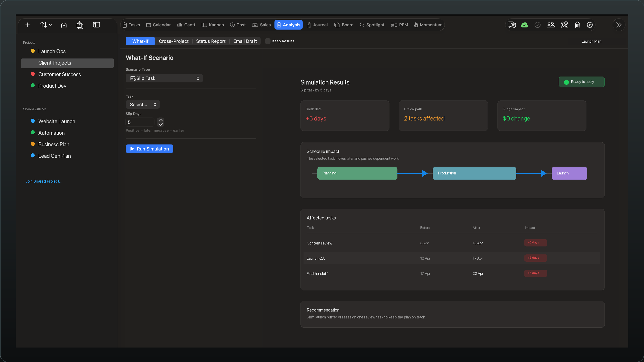The height and width of the screenshot is (362, 644).
Task: Open the PEM view
Action: click(x=399, y=25)
